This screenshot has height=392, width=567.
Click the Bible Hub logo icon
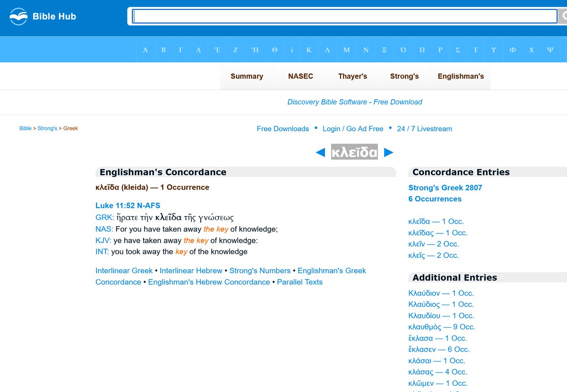click(18, 17)
